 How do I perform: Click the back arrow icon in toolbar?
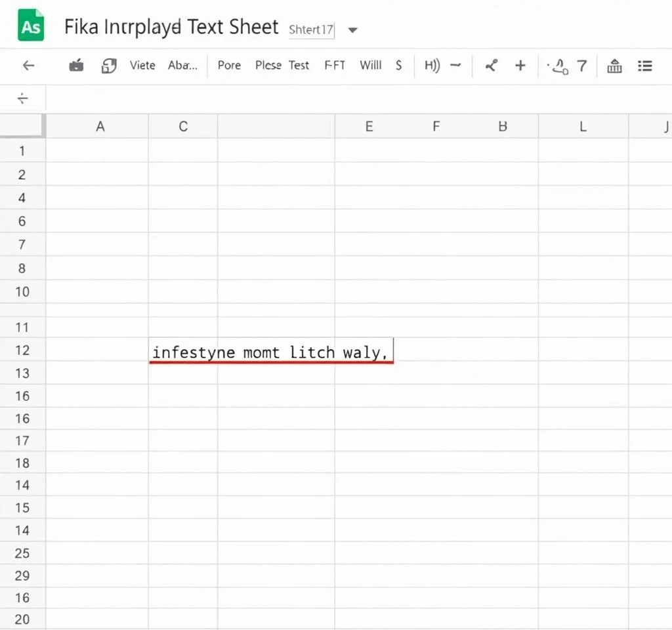28,66
